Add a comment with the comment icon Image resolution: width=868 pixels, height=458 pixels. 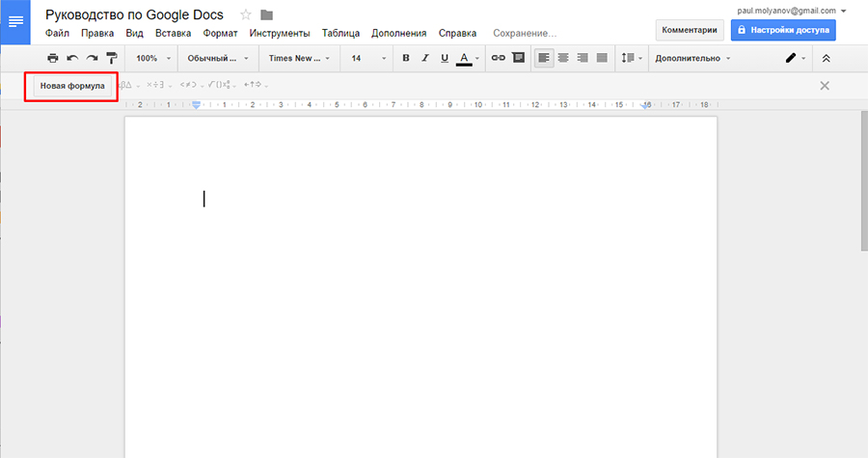pos(518,58)
